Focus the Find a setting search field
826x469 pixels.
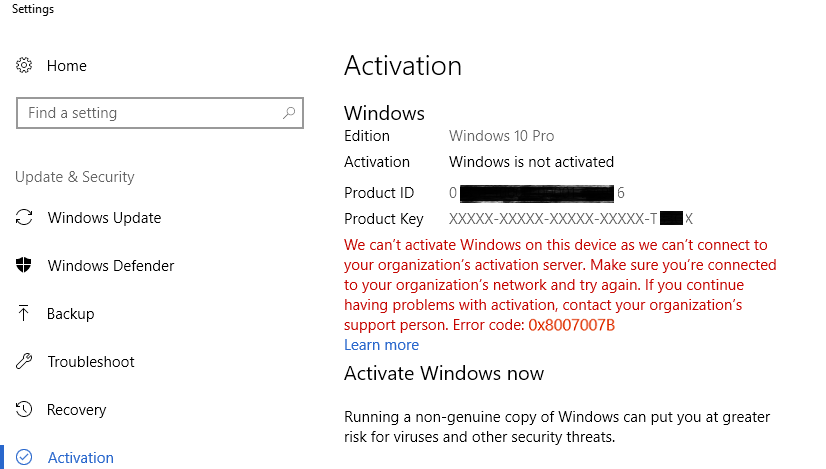[x=150, y=113]
